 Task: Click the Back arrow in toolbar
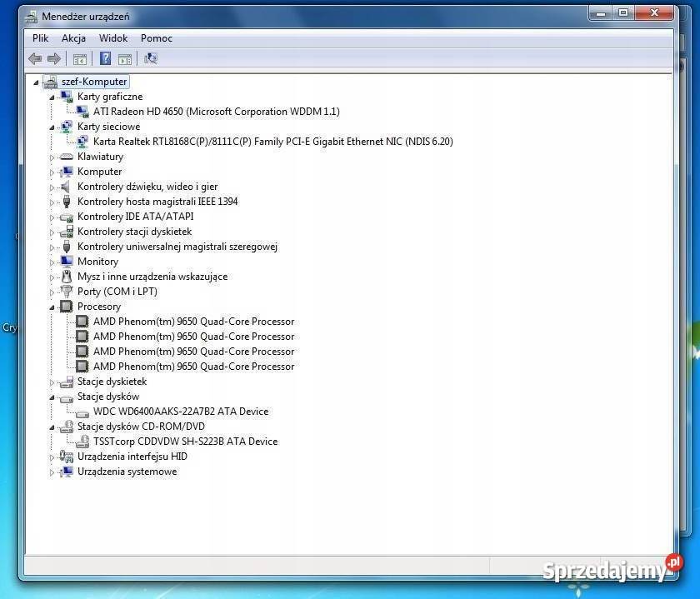point(35,58)
